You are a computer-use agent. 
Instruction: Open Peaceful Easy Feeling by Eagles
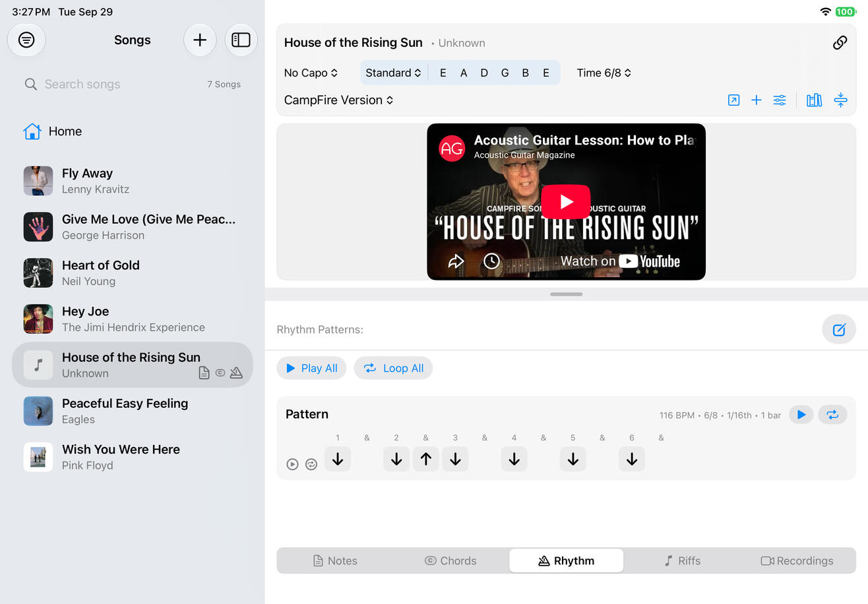point(132,411)
